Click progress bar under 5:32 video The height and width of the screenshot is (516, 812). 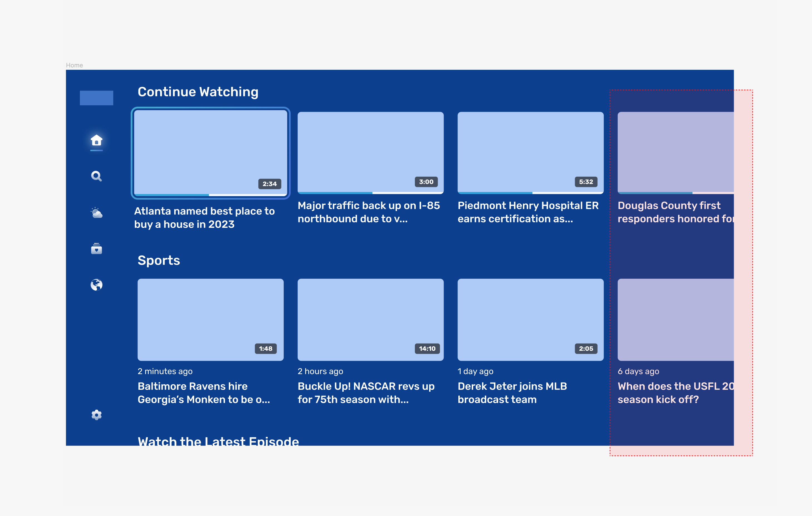pyautogui.click(x=530, y=193)
